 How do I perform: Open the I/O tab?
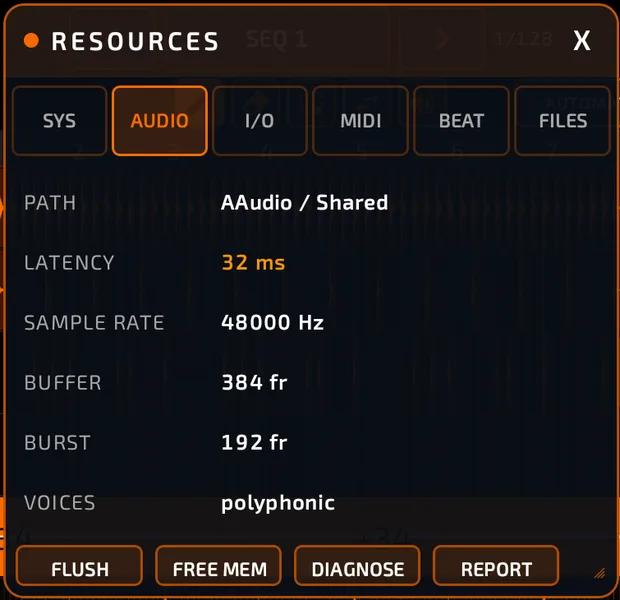(260, 121)
